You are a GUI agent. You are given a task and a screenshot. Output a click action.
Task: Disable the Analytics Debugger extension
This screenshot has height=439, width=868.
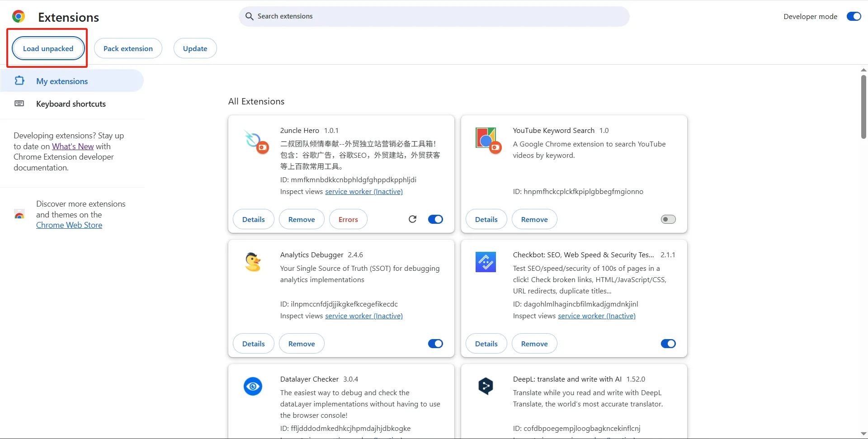tap(435, 344)
